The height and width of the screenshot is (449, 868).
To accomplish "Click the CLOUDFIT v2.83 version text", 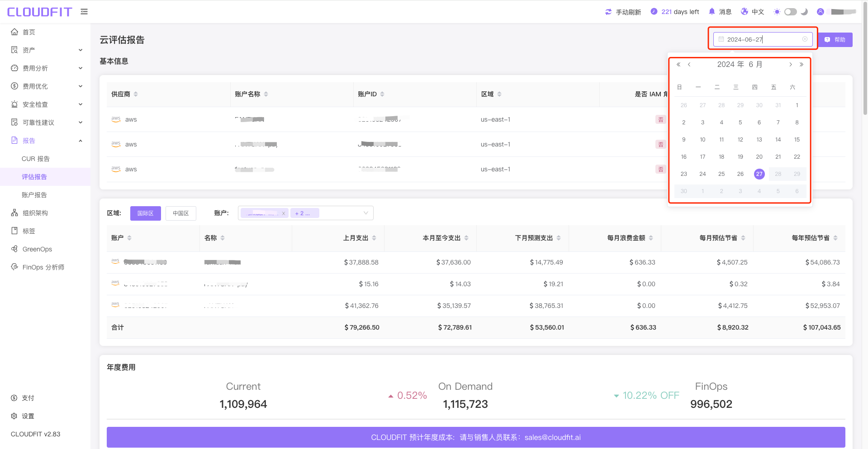I will (36, 434).
